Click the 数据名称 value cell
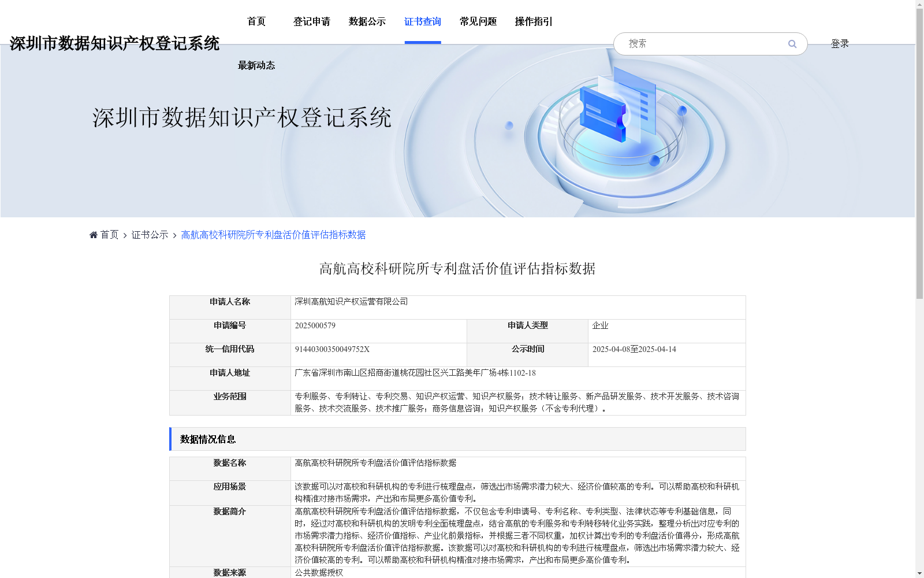Viewport: 924px width, 578px height. point(518,469)
